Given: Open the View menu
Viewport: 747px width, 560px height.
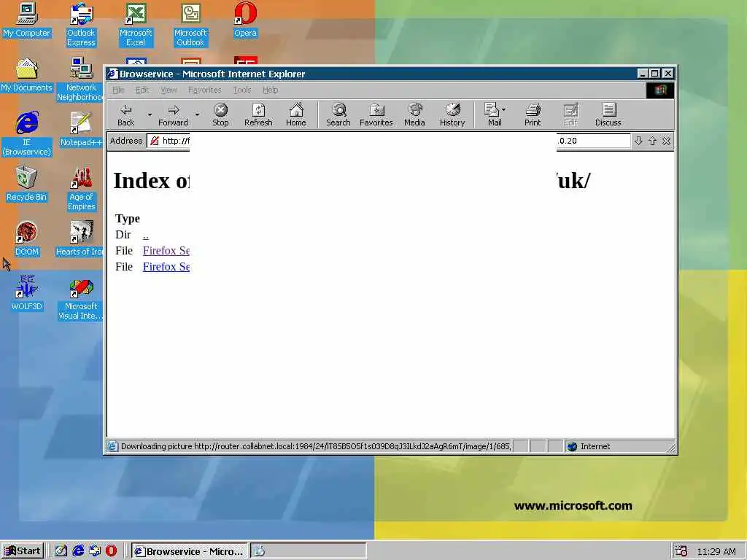Looking at the screenshot, I should [x=169, y=90].
